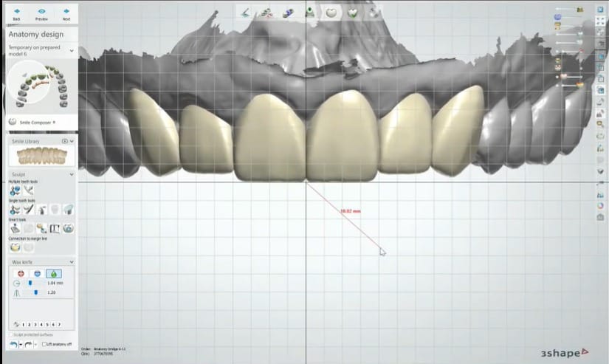The height and width of the screenshot is (364, 609).
Task: Select the first single tooth tool icon
Action: pos(16,210)
